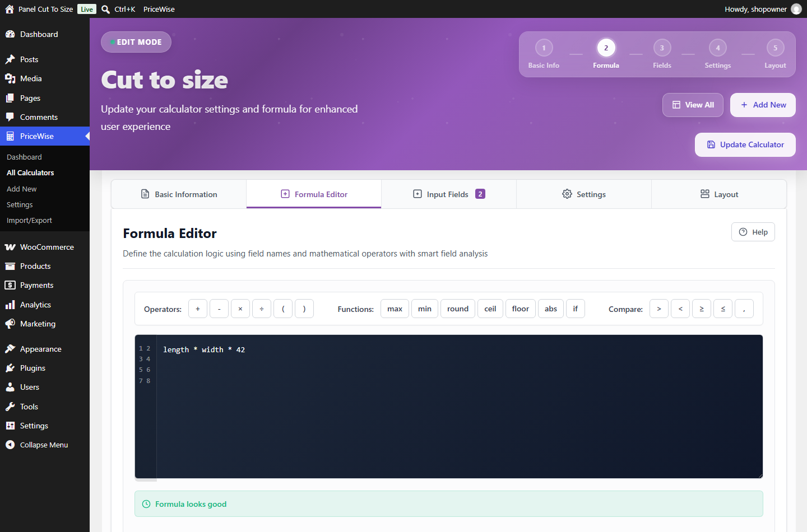Click the Payments dollar icon
This screenshot has height=532, width=807.
10,285
